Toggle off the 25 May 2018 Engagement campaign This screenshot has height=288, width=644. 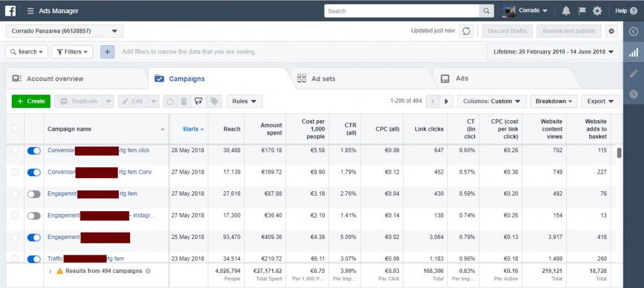pos(34,237)
